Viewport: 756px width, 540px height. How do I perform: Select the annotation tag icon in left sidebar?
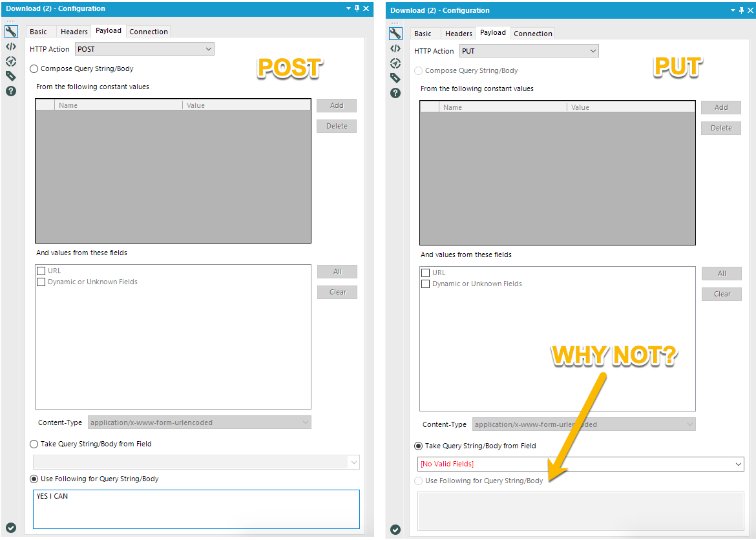[x=10, y=76]
